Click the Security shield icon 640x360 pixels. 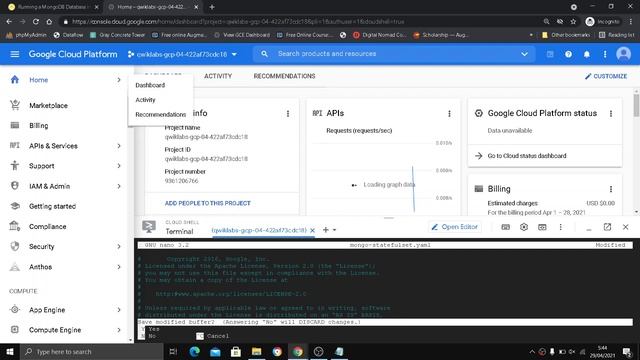point(15,246)
